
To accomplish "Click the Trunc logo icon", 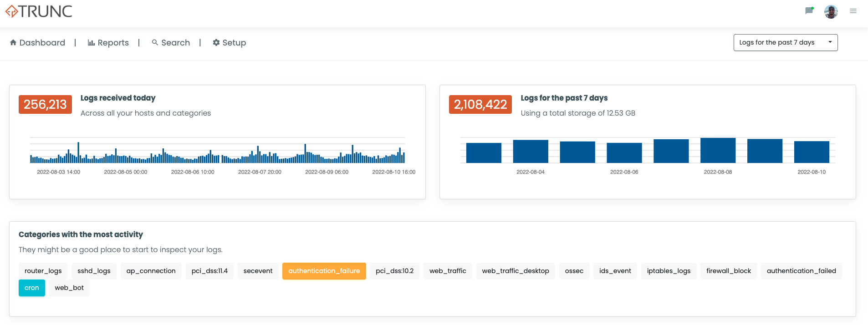I will click(12, 11).
